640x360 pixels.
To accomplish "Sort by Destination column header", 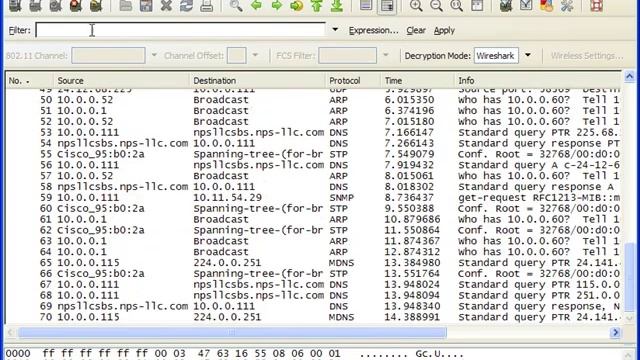I will (258, 81).
